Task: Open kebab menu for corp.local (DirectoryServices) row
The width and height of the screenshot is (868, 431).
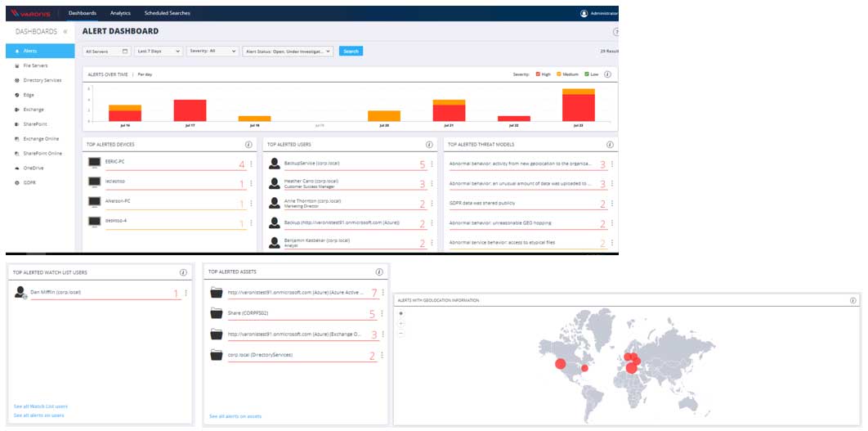Action: (x=382, y=355)
